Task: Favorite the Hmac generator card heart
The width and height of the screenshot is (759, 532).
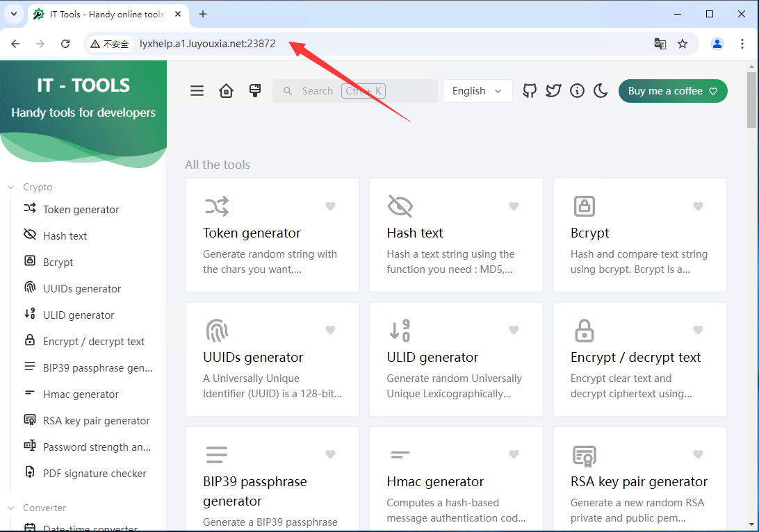Action: pyautogui.click(x=514, y=455)
